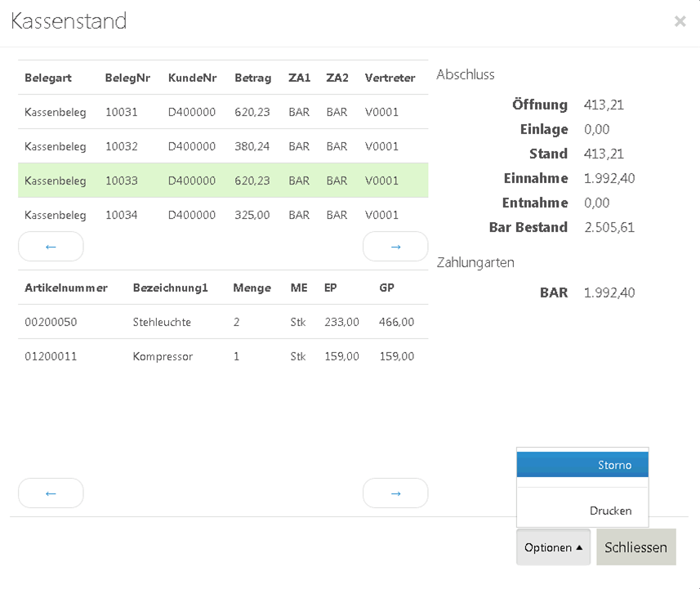Click next arrow under articles table
This screenshot has height=589, width=700.
click(x=395, y=493)
